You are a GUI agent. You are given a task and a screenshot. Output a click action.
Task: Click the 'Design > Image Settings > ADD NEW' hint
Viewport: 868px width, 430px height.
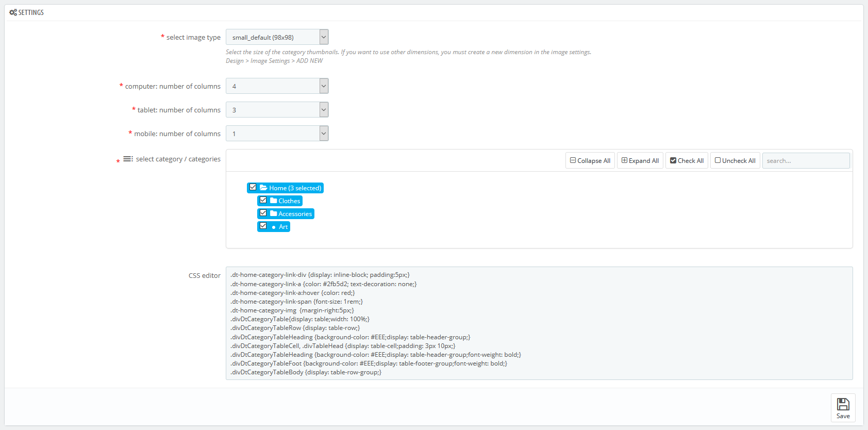(x=274, y=61)
